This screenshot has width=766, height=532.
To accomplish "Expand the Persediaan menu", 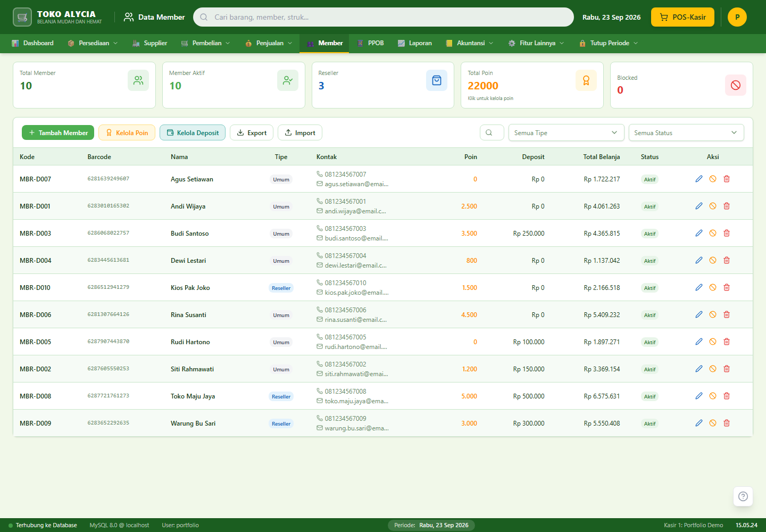I will click(93, 43).
